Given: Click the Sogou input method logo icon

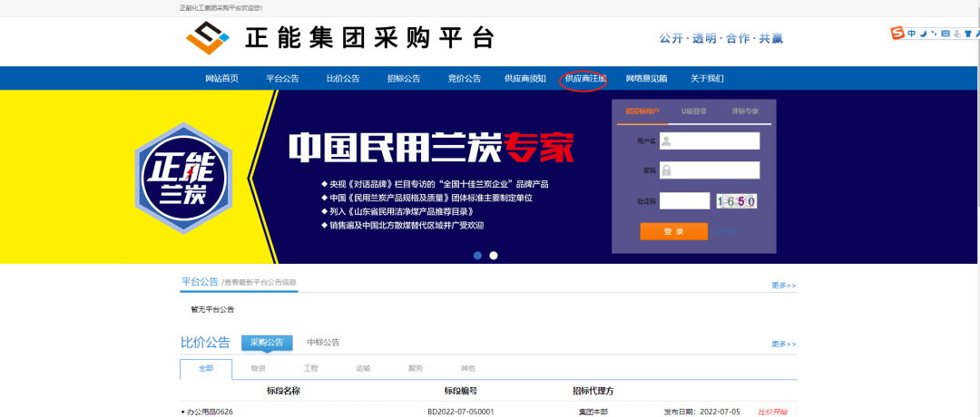Looking at the screenshot, I should (898, 33).
